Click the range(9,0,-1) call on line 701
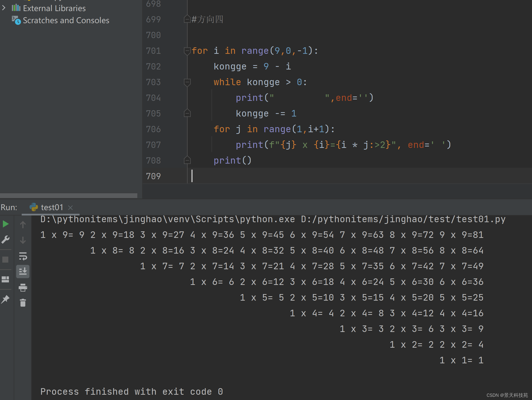The height and width of the screenshot is (400, 532). pyautogui.click(x=277, y=51)
